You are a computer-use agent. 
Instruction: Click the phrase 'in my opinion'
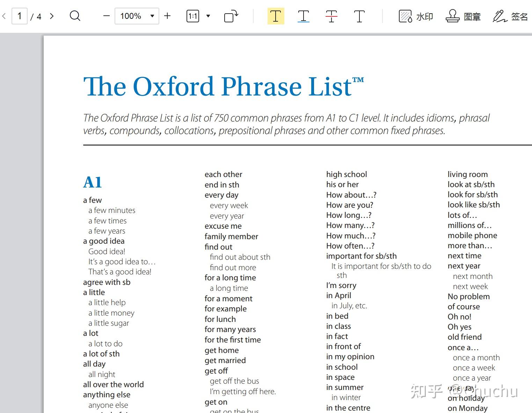click(x=350, y=357)
